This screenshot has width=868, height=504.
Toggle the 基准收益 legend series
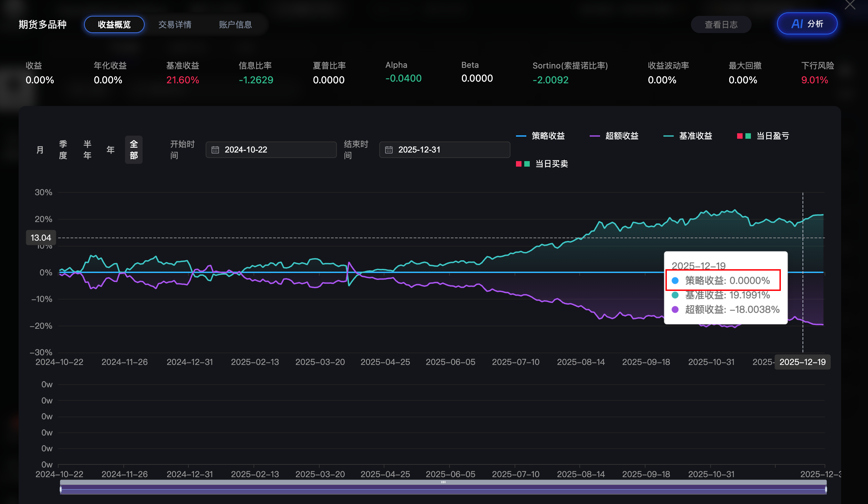click(688, 136)
